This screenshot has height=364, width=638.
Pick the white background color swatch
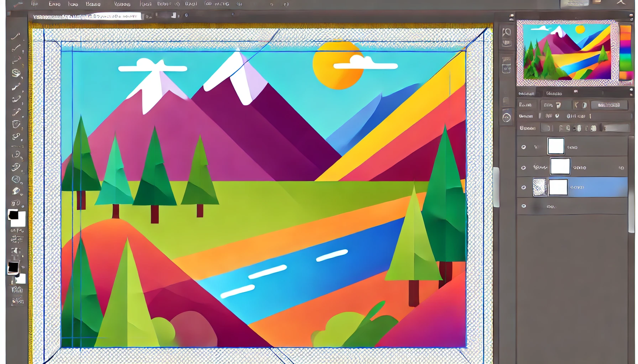click(x=20, y=220)
